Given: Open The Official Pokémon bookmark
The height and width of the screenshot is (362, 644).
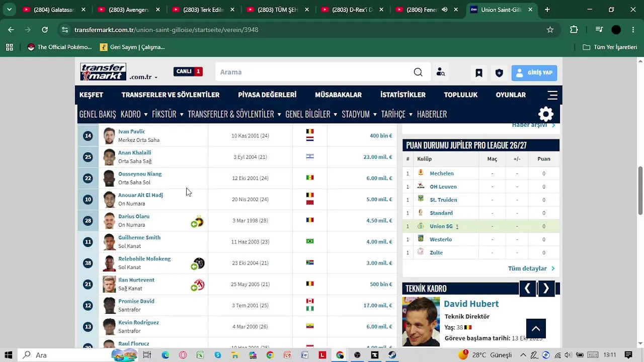Looking at the screenshot, I should [x=60, y=47].
